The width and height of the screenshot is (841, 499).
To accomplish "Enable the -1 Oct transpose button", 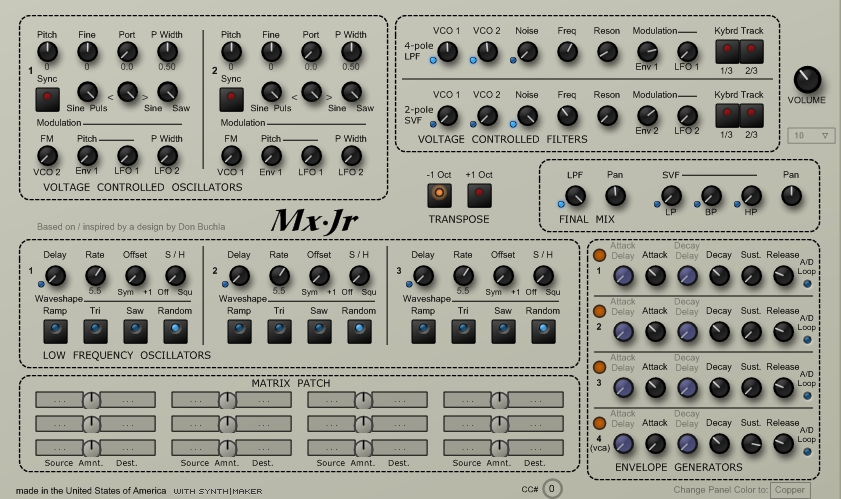I will coord(439,195).
